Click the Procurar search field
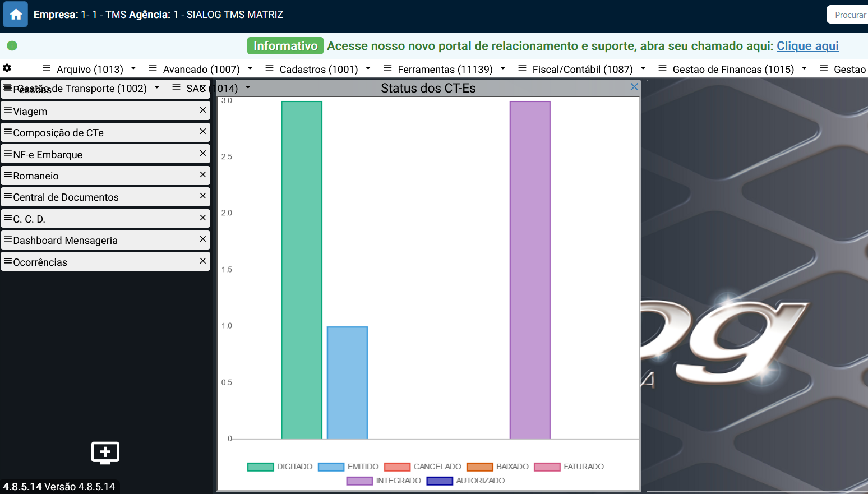The image size is (868, 494). pos(848,15)
